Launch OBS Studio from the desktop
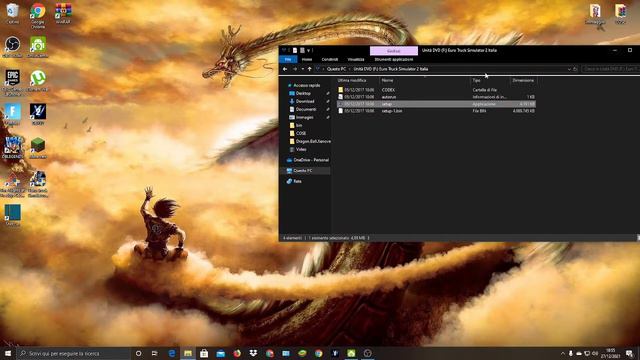The width and height of the screenshot is (640, 360). pyautogui.click(x=13, y=47)
